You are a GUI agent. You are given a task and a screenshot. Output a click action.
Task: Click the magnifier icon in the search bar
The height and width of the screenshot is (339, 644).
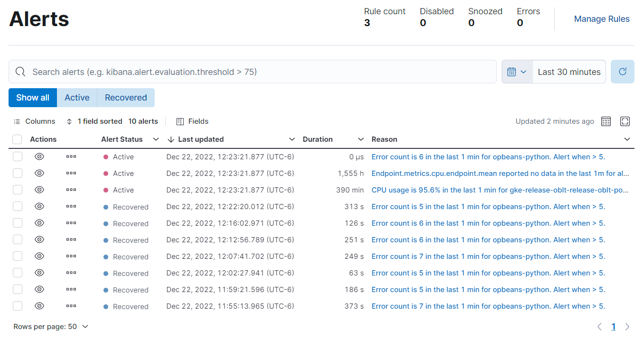tap(20, 72)
